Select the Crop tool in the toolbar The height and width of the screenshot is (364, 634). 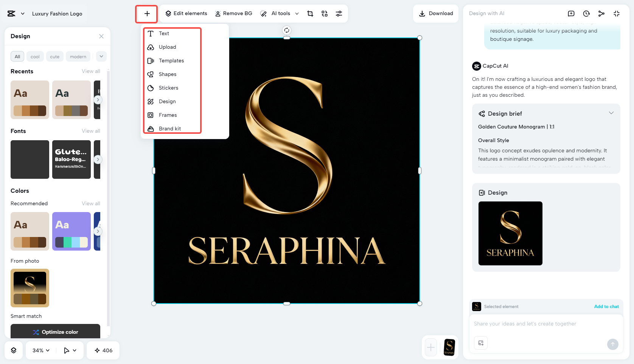pyautogui.click(x=310, y=13)
